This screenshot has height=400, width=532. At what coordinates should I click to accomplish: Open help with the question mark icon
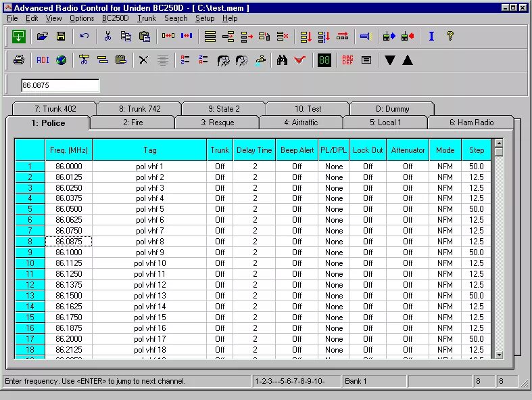click(x=450, y=36)
